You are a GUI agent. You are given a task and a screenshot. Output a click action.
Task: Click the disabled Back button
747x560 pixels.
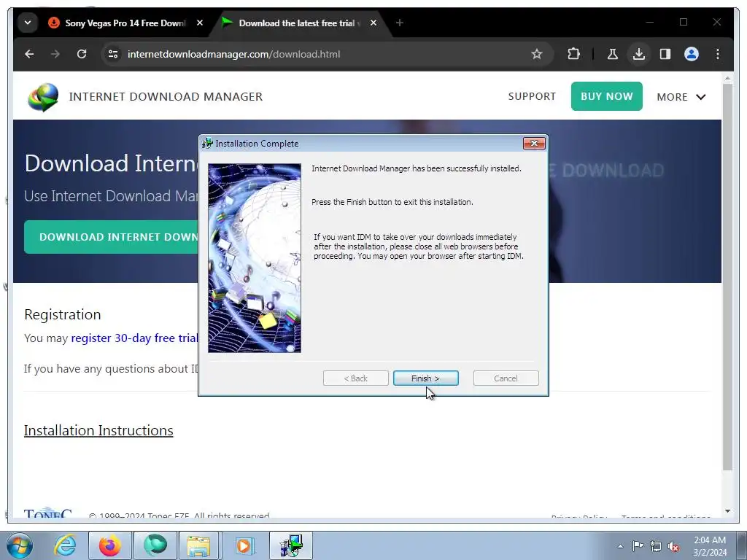pos(355,378)
